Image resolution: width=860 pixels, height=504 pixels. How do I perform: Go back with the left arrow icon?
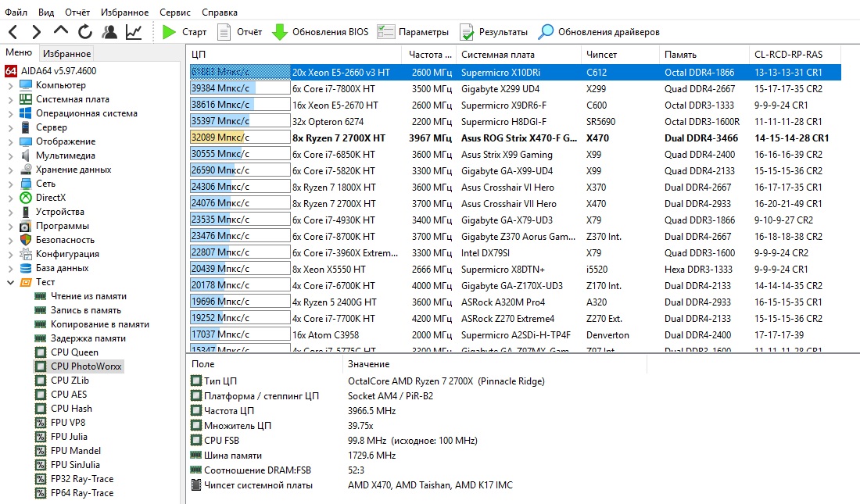coord(13,32)
